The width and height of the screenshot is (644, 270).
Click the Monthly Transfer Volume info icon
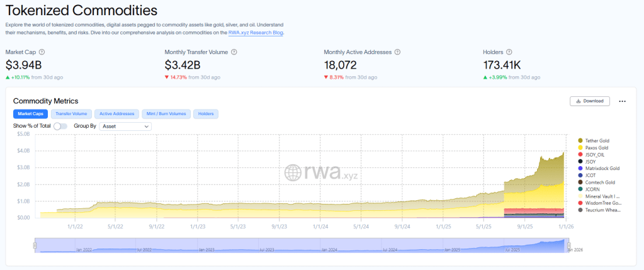pos(233,52)
